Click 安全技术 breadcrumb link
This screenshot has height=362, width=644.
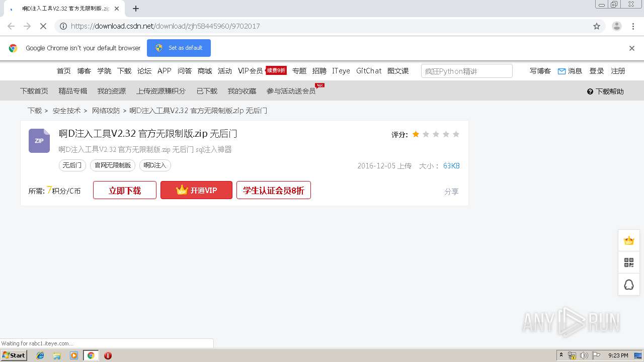66,111
